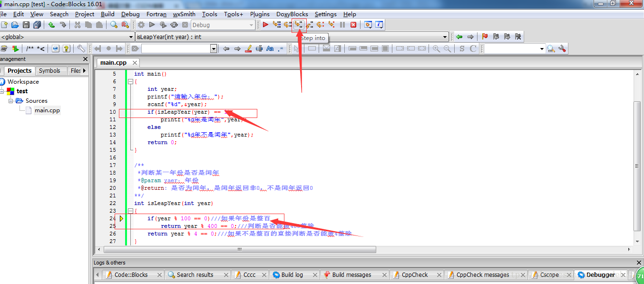
Task: Click the ThreadSearch options wrench icon
Action: (x=562, y=49)
